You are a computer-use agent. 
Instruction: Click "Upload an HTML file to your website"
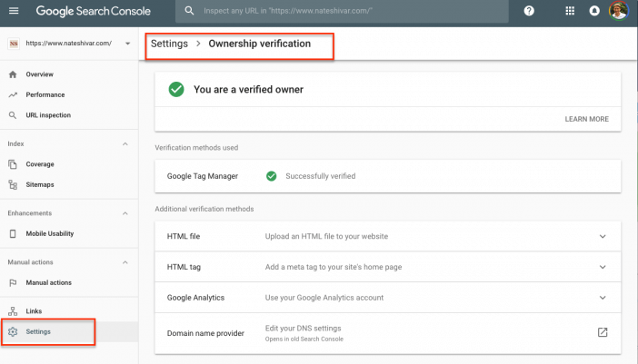pos(327,236)
